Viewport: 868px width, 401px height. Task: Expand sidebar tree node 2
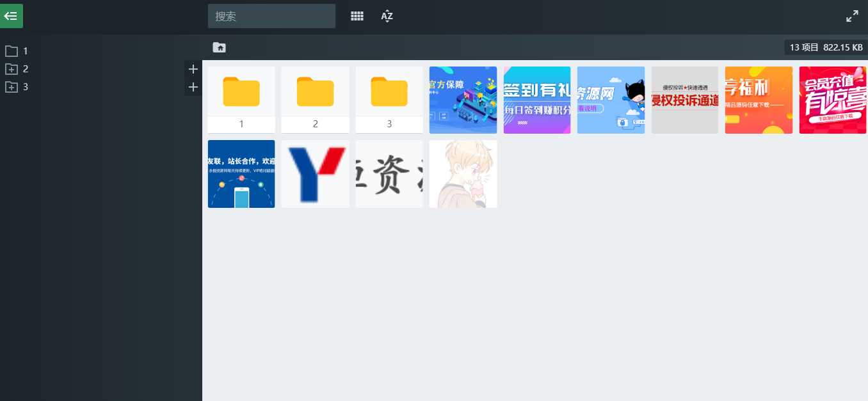point(12,69)
